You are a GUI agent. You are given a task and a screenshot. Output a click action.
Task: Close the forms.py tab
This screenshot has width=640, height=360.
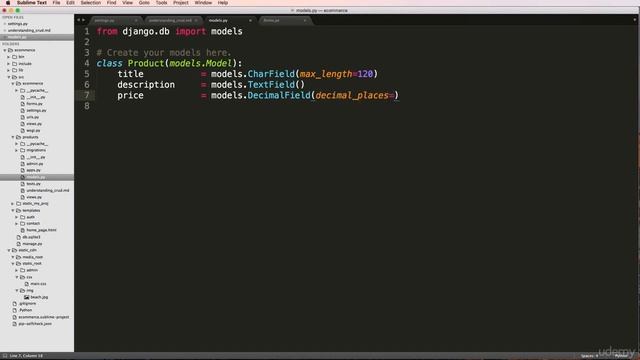tap(304, 20)
